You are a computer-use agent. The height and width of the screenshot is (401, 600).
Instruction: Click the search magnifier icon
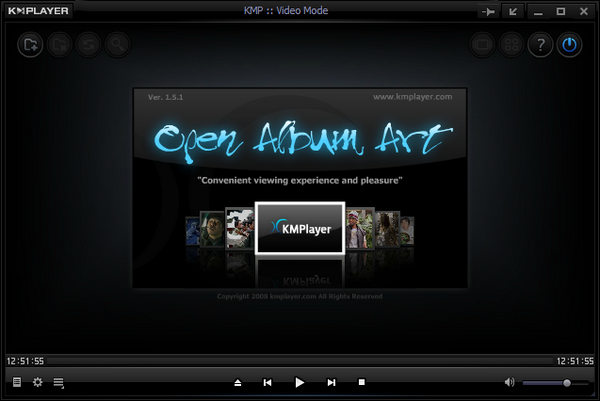tap(118, 44)
